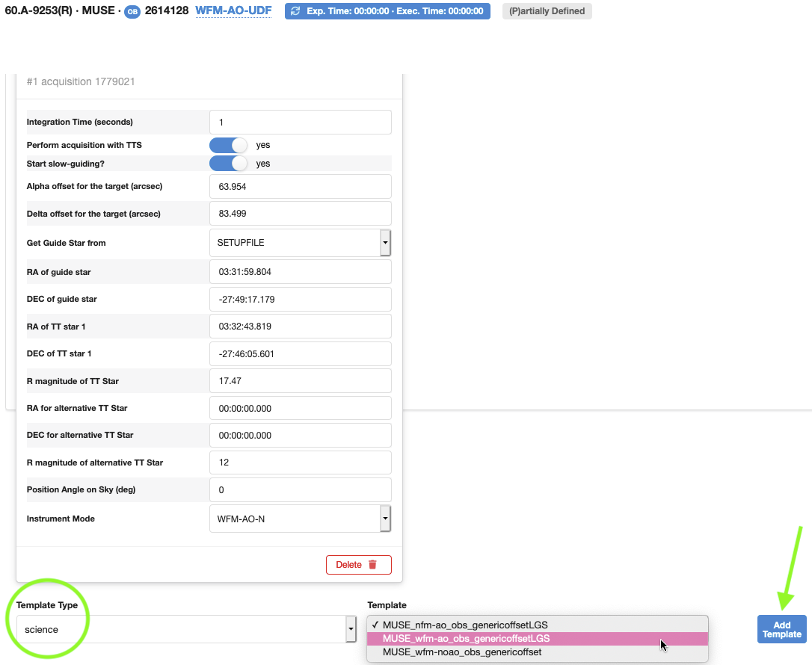Click the R magnitude of TT Star field

point(301,381)
